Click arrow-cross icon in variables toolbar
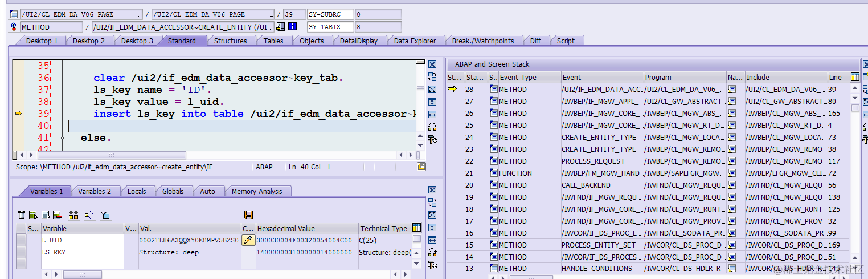The width and height of the screenshot is (868, 279). tap(89, 215)
